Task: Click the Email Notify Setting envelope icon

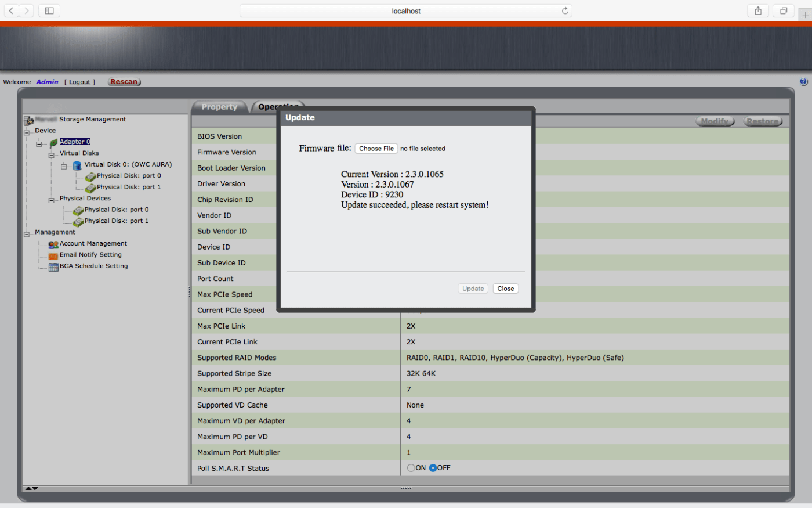Action: click(x=53, y=255)
